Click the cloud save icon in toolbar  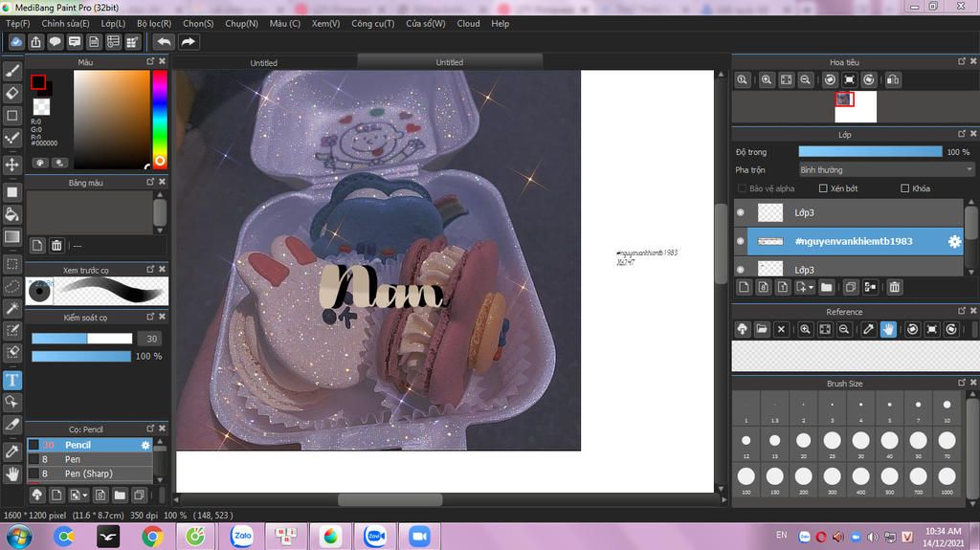[x=16, y=42]
